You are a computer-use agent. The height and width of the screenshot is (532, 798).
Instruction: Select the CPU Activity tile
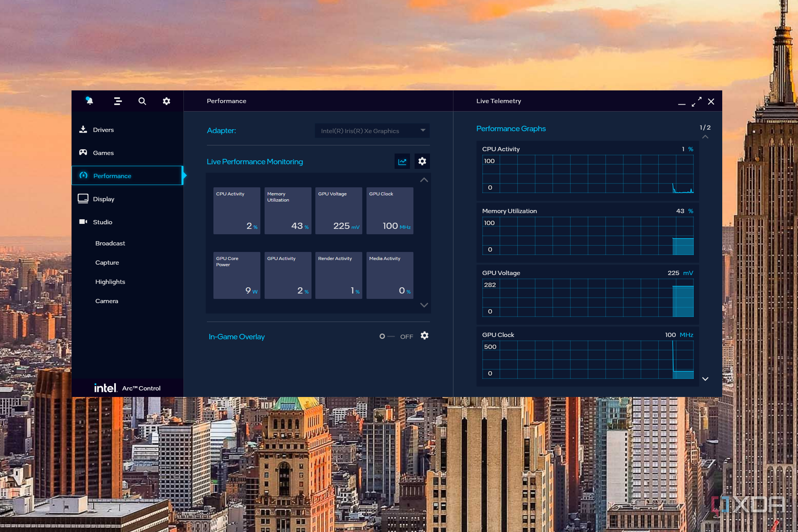[x=237, y=211]
